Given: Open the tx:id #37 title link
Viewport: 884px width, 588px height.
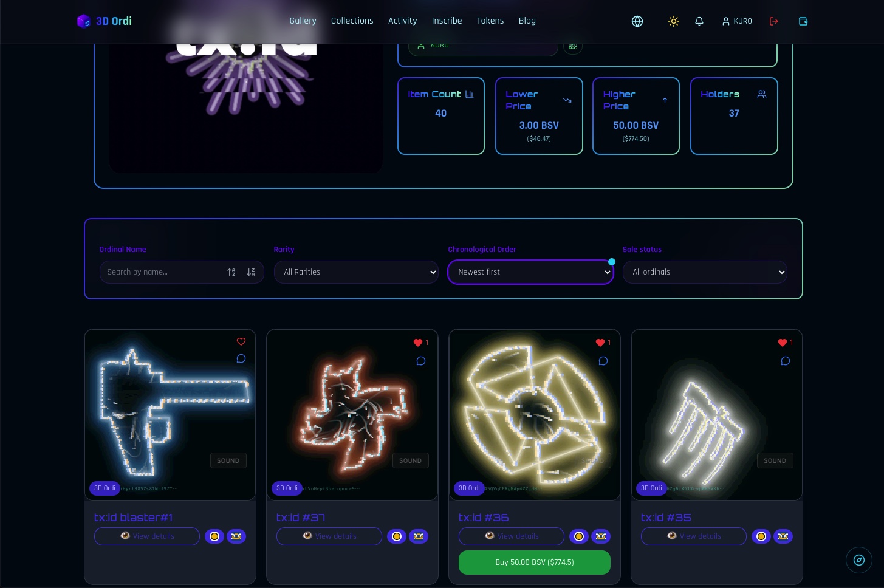Looking at the screenshot, I should (x=301, y=518).
